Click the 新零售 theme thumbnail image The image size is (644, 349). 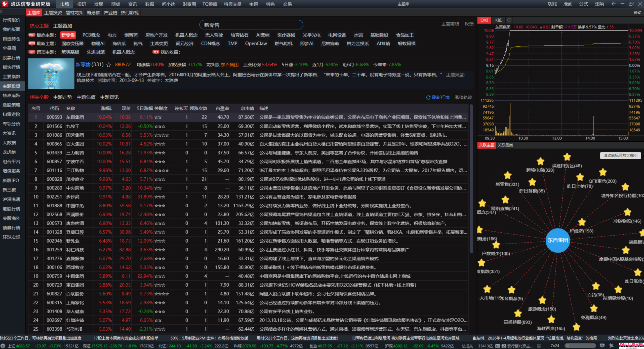51,74
